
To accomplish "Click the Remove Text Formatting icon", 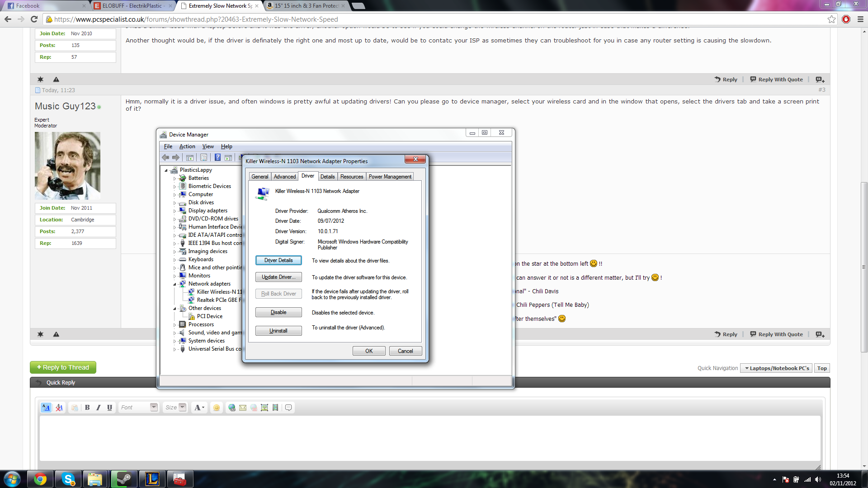I will pyautogui.click(x=59, y=408).
